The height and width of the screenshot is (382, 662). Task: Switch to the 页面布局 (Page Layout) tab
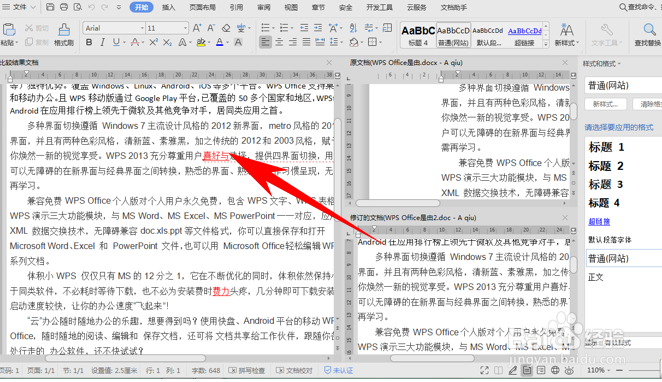[203, 7]
